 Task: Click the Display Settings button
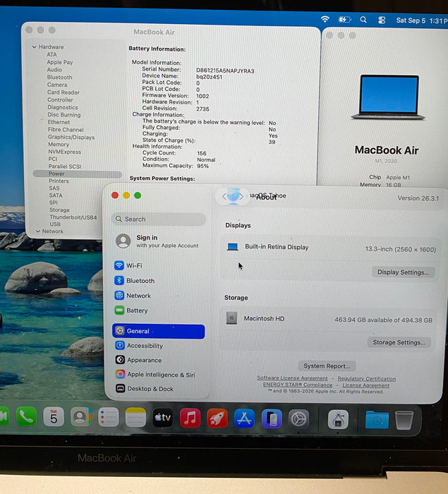(403, 272)
